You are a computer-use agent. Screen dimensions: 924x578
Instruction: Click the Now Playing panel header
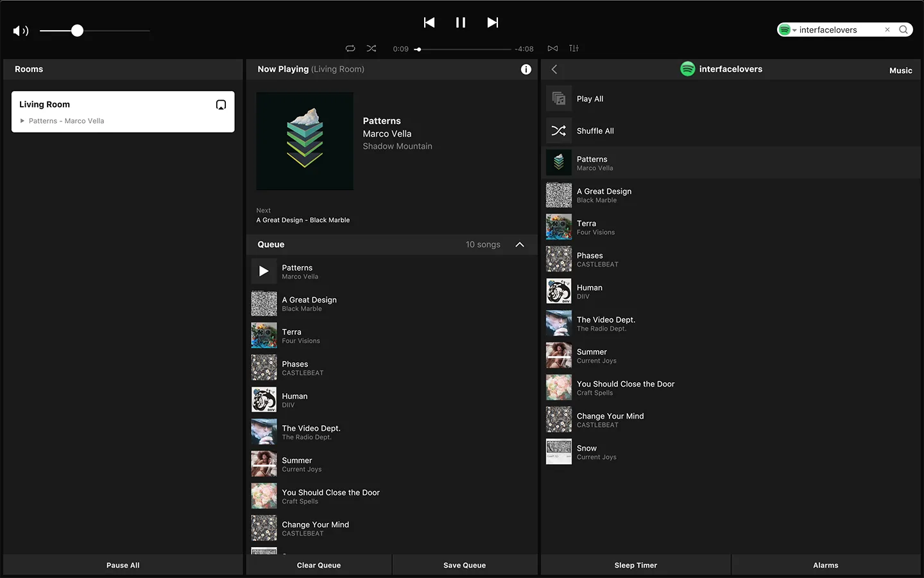pos(391,69)
